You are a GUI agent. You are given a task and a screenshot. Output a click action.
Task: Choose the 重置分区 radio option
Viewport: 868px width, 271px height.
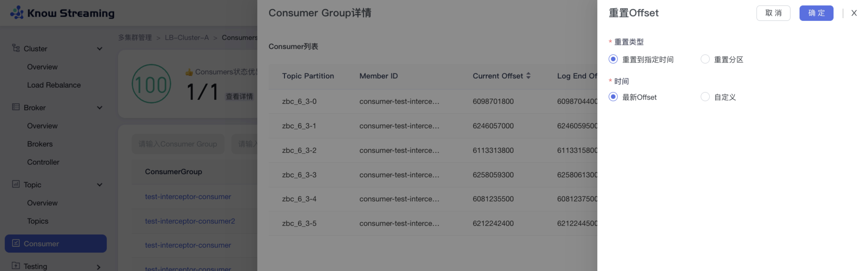point(705,59)
